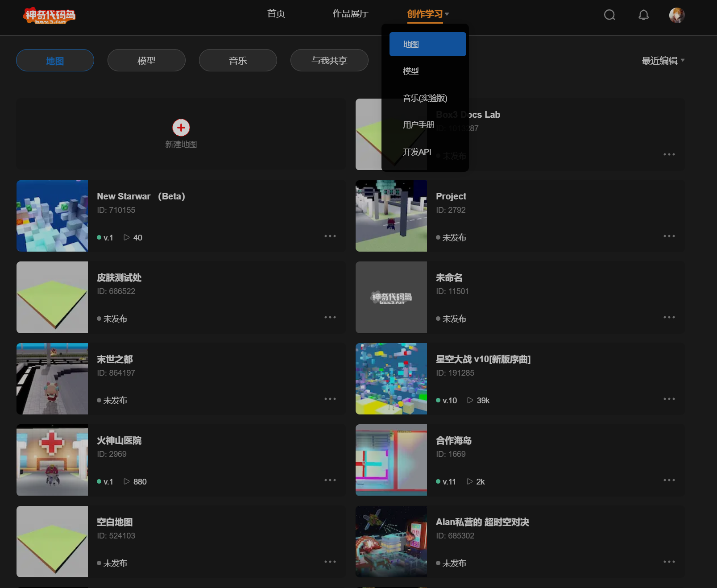Open the 星空大战 v10 thumbnail
Image resolution: width=717 pixels, height=588 pixels.
[391, 379]
